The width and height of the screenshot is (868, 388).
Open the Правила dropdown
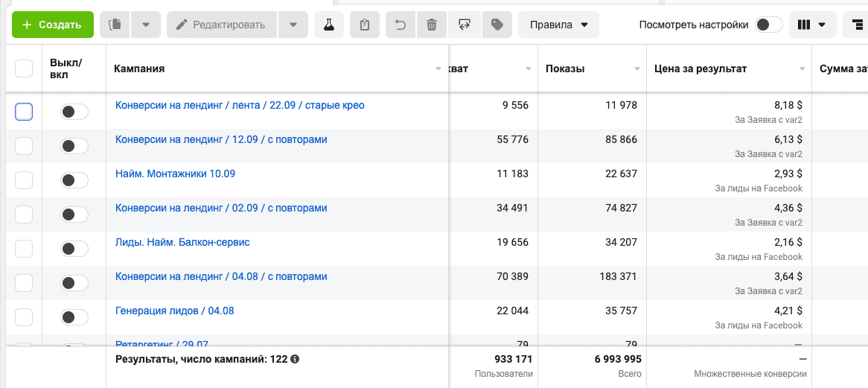(x=558, y=25)
